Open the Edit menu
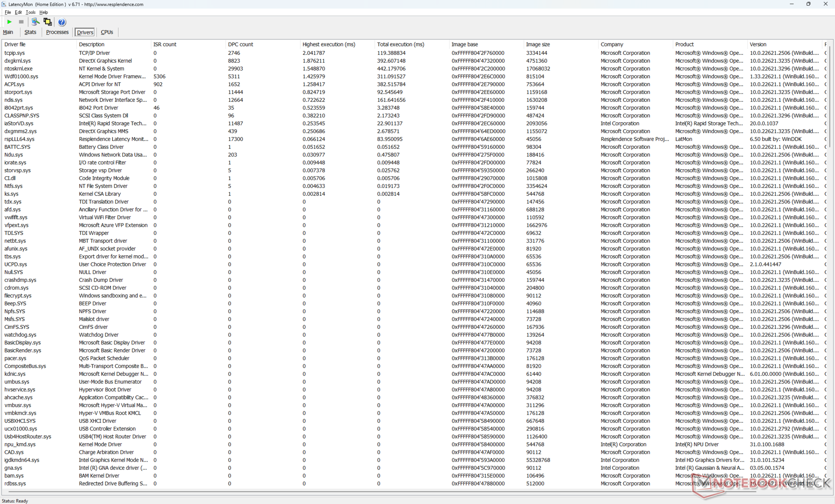Viewport: 835px width, 504px height. pyautogui.click(x=18, y=12)
